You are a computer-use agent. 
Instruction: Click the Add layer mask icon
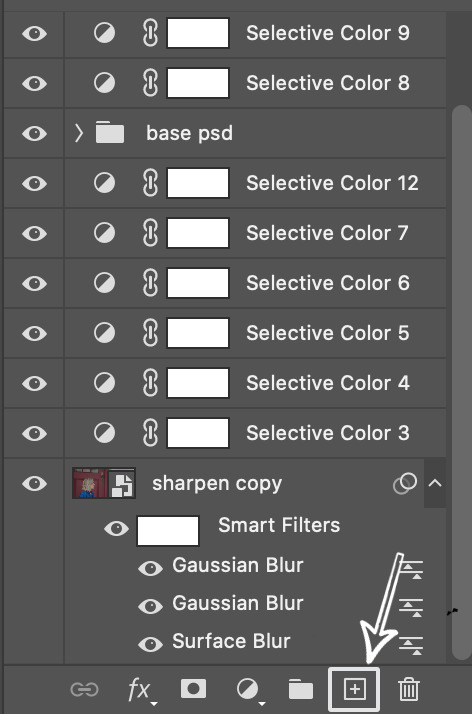(x=193, y=688)
